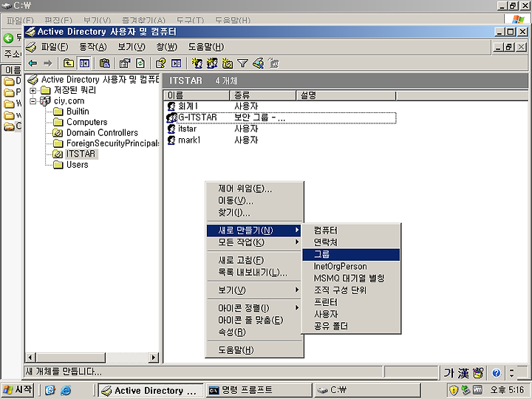Open the 아이콘 정렬(I) submenu

(x=253, y=308)
